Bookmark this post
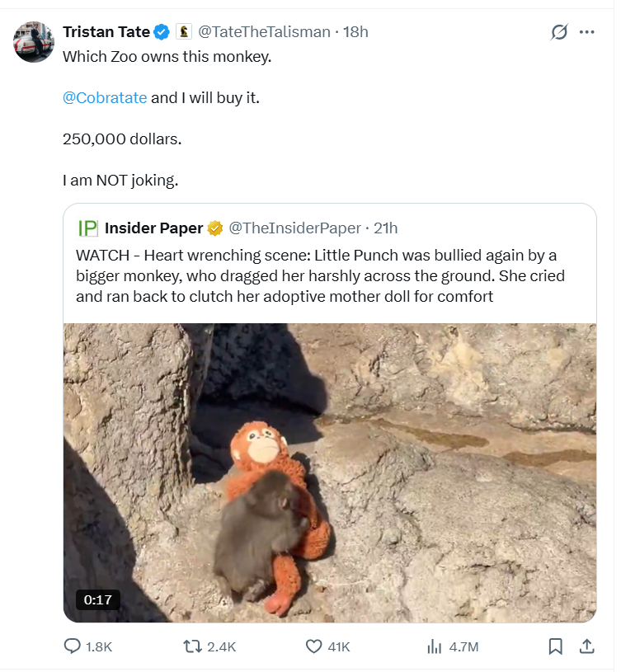621x672 pixels. tap(556, 647)
